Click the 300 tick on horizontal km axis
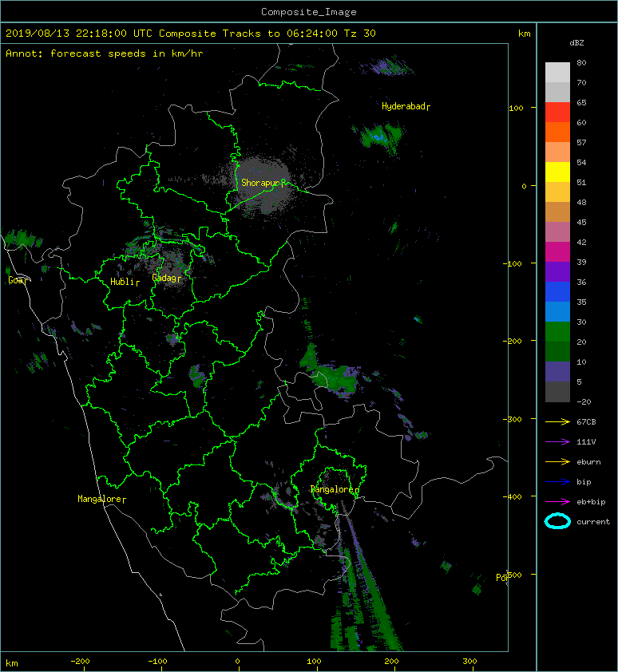This screenshot has height=672, width=618. [x=469, y=662]
